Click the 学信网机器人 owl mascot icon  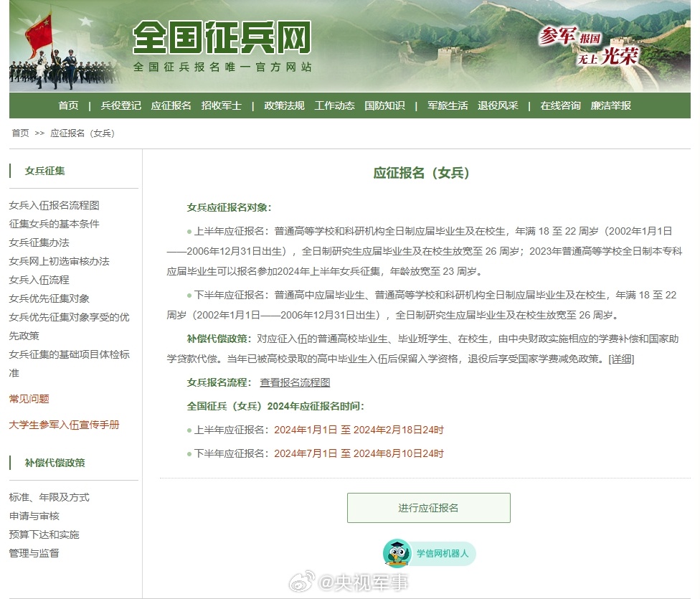pyautogui.click(x=397, y=553)
